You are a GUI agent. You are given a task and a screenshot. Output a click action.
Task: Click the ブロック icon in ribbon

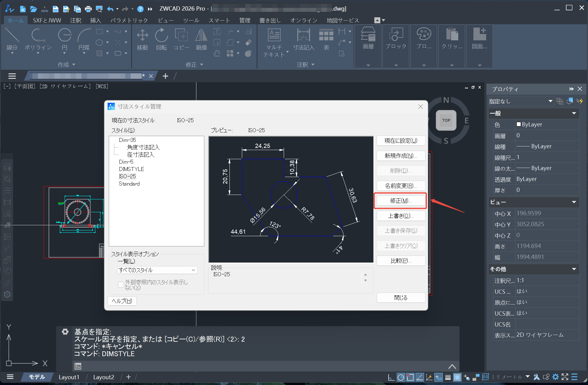pos(396,38)
